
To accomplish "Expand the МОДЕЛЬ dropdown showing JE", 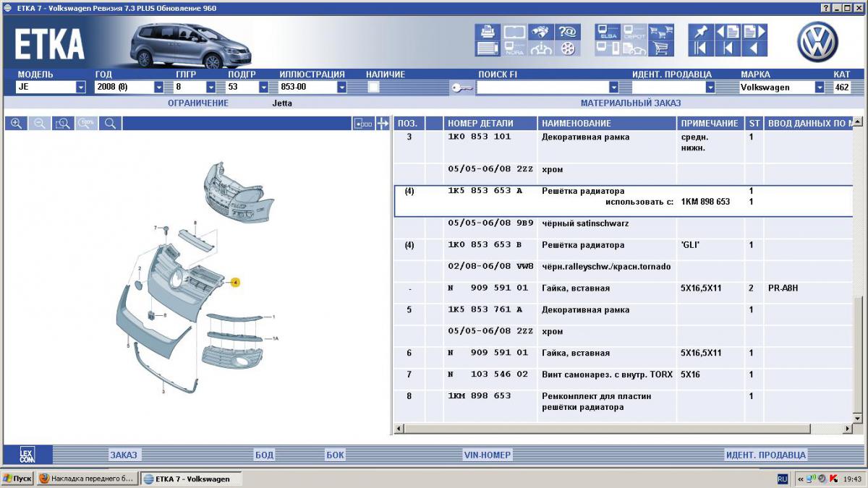I will (80, 87).
